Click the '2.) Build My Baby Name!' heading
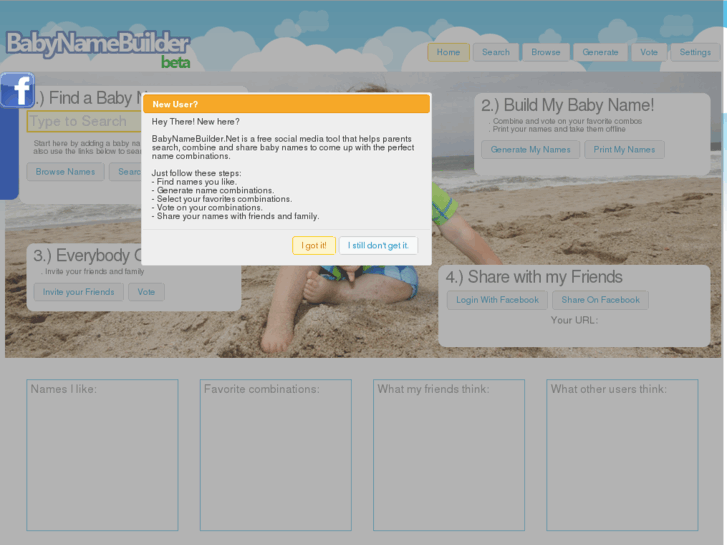This screenshot has width=727, height=545. (x=568, y=105)
